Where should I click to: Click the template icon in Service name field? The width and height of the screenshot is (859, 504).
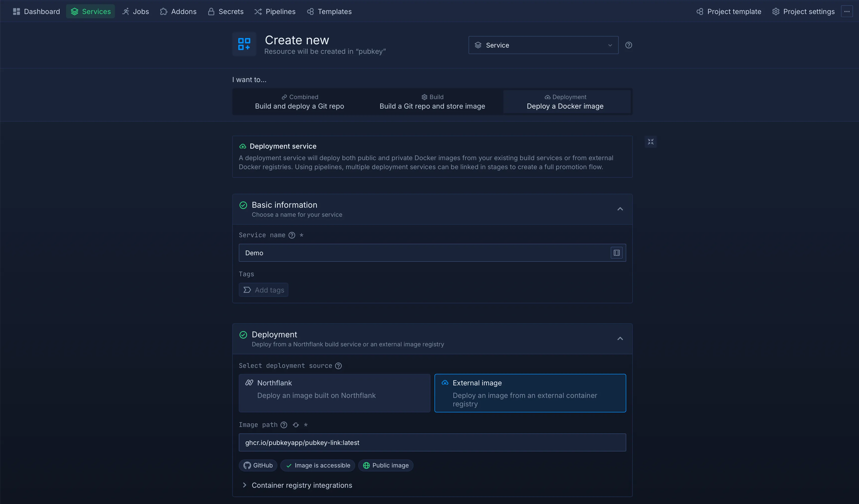616,253
